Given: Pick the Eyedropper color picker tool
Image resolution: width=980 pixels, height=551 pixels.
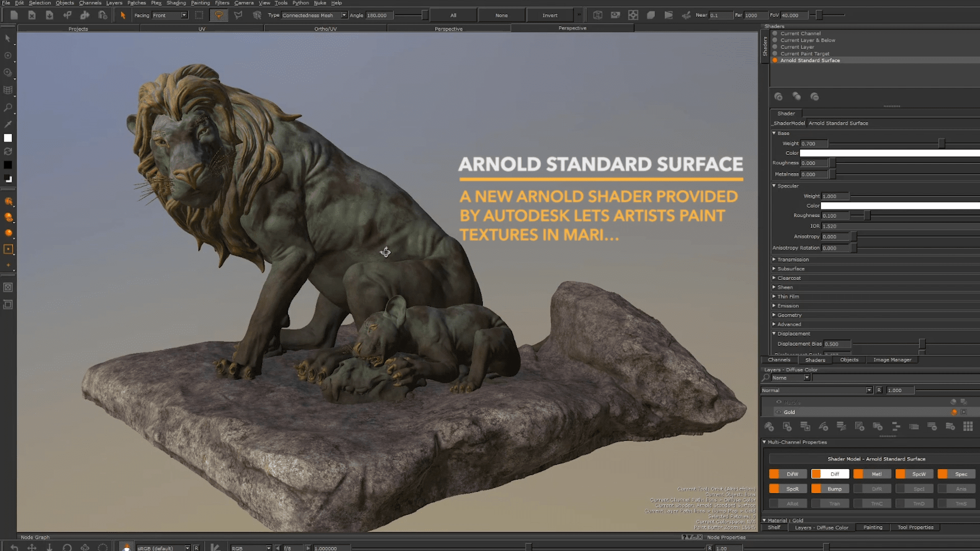Looking at the screenshot, I should [x=8, y=124].
